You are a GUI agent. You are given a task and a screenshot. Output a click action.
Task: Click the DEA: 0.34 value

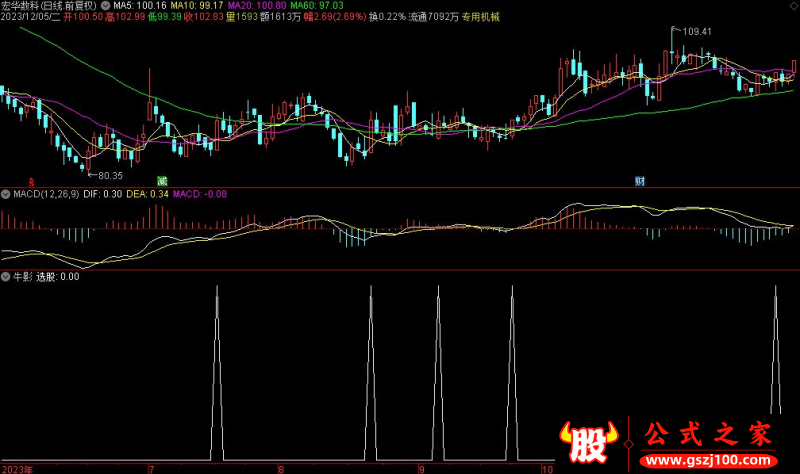pos(147,194)
